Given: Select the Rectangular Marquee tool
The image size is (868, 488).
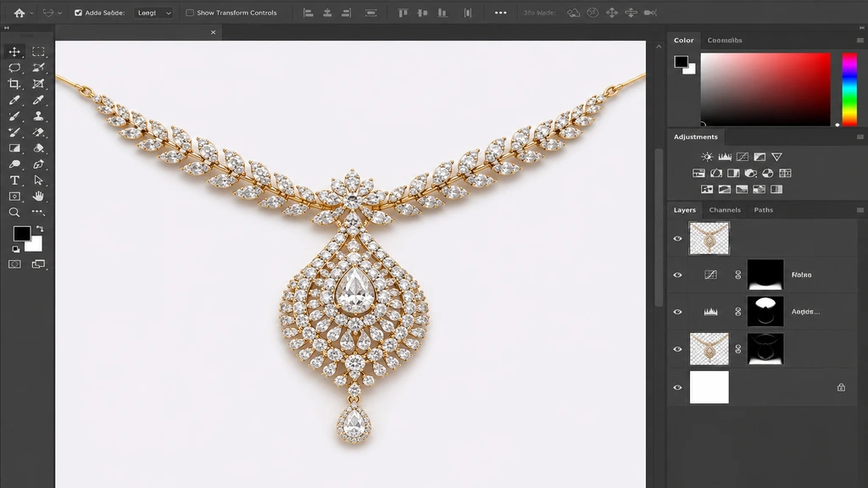Looking at the screenshot, I should [x=38, y=52].
